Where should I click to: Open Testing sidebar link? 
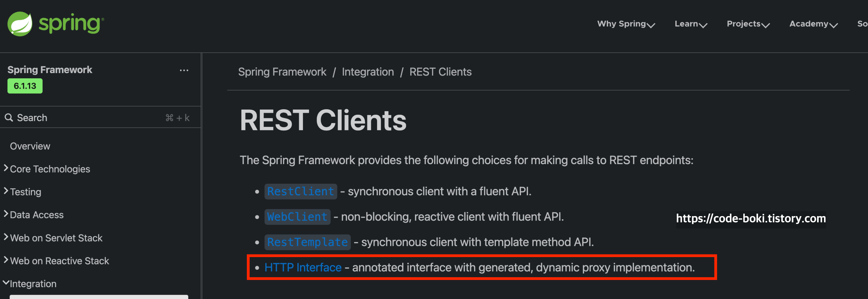tap(26, 192)
